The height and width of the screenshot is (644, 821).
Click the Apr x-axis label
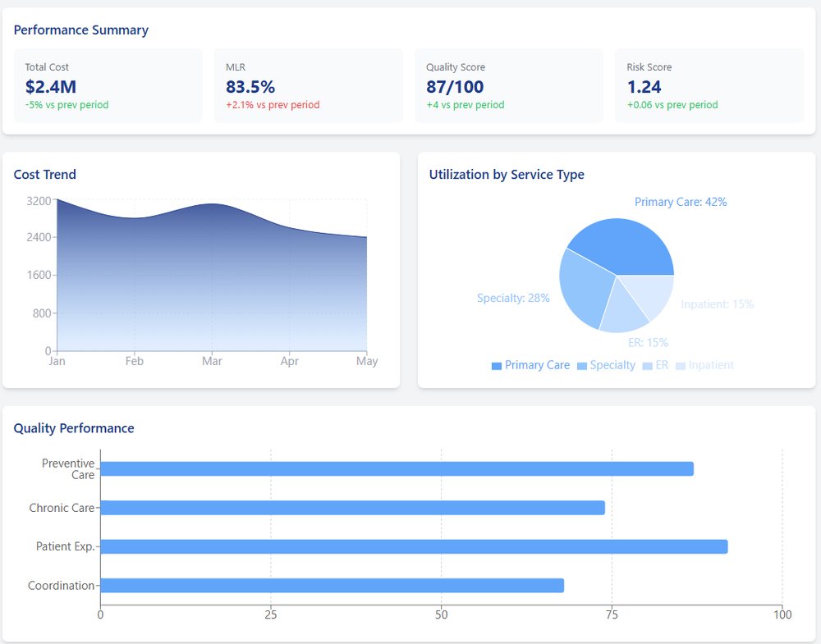(290, 361)
